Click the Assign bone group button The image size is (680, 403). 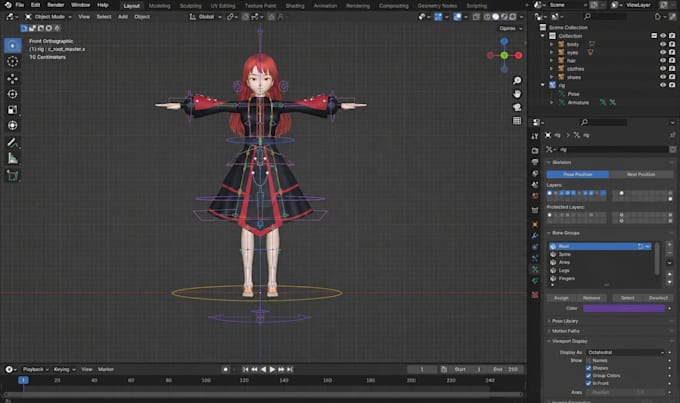point(561,298)
